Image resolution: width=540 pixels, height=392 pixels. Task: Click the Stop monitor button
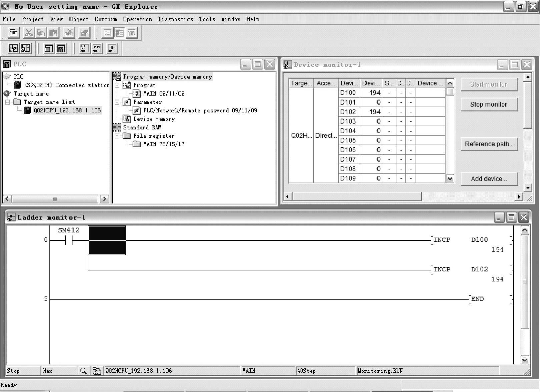489,104
